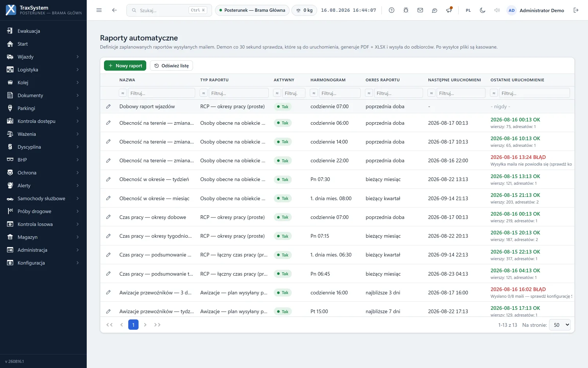The width and height of the screenshot is (588, 368).
Task: Open Start in sidebar
Action: 43,44
